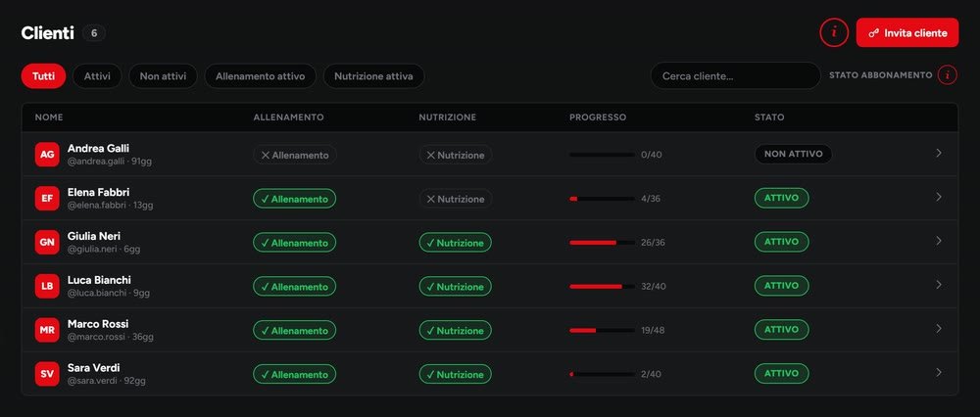The height and width of the screenshot is (417, 980).
Task: Click Sara Verdi's ATTIVO status badge
Action: point(782,373)
